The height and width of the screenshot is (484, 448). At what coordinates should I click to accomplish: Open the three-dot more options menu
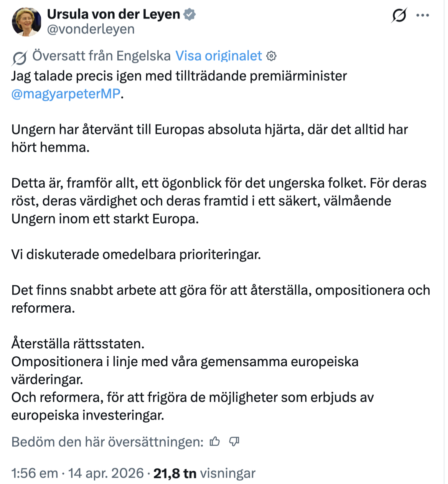(x=423, y=16)
